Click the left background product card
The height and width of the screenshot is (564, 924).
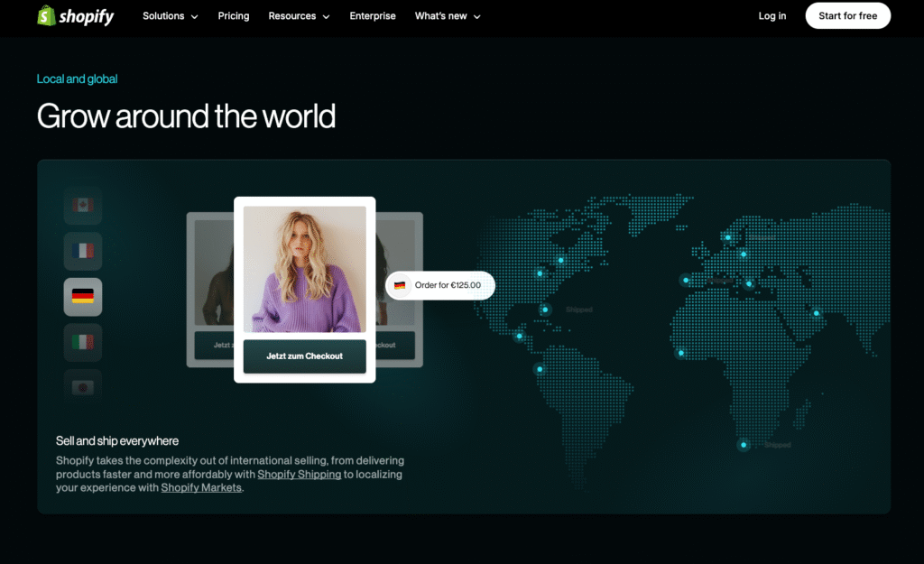click(x=209, y=290)
